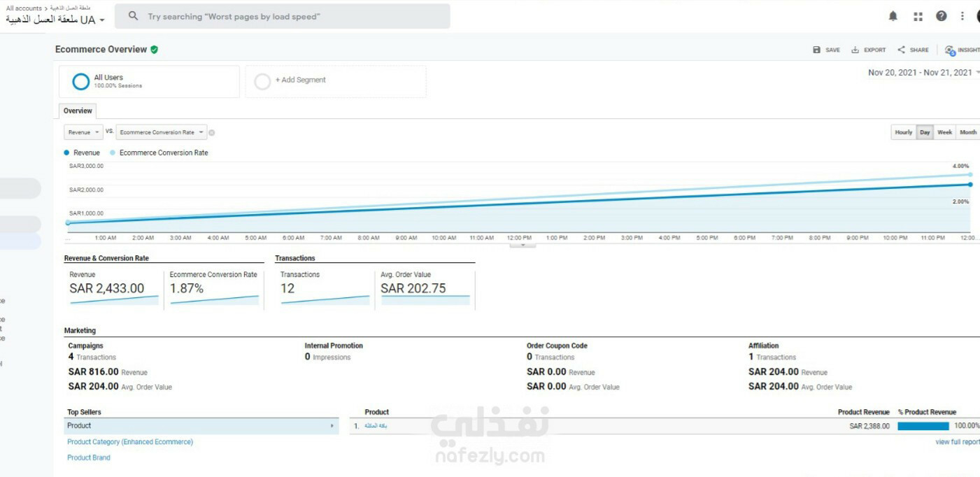Viewport: 980px width, 477px height.
Task: Switch chart granularity to Hourly
Action: pos(903,132)
